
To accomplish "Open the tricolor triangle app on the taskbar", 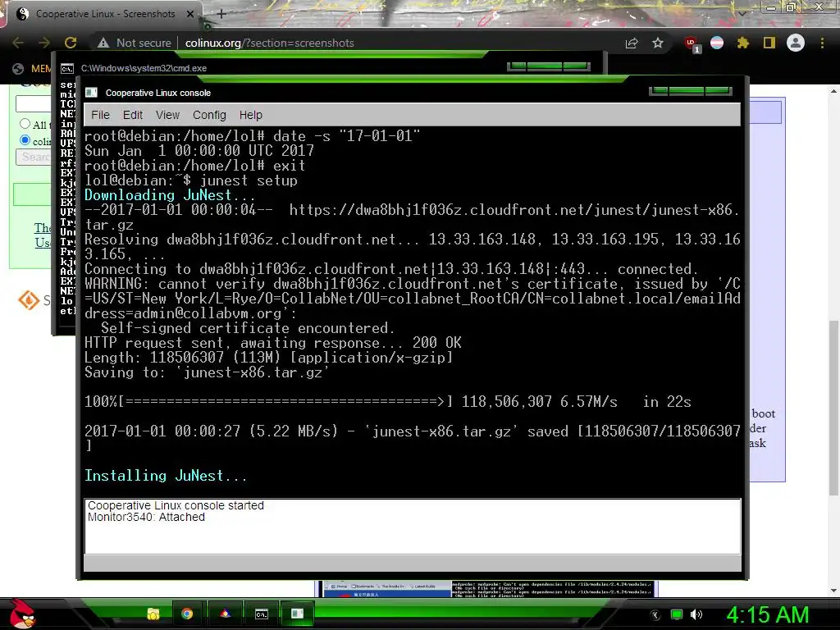I will click(225, 614).
